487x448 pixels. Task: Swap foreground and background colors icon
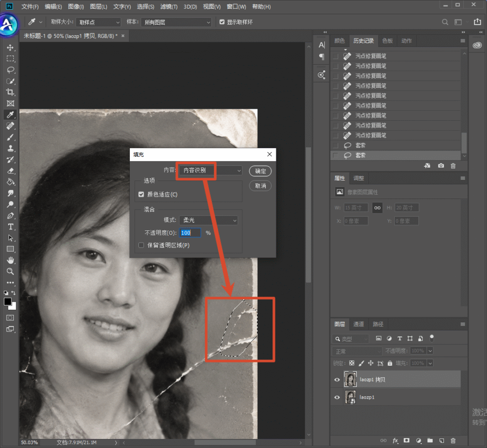(13, 293)
